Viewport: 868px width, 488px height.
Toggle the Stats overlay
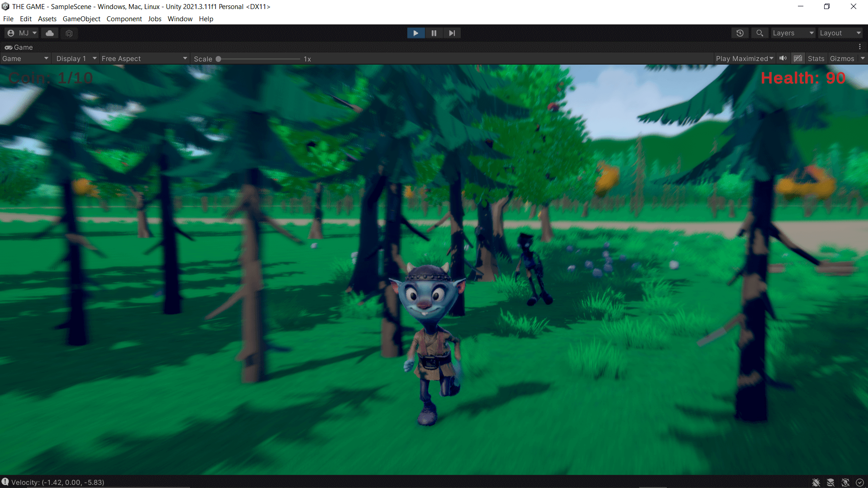tap(816, 59)
